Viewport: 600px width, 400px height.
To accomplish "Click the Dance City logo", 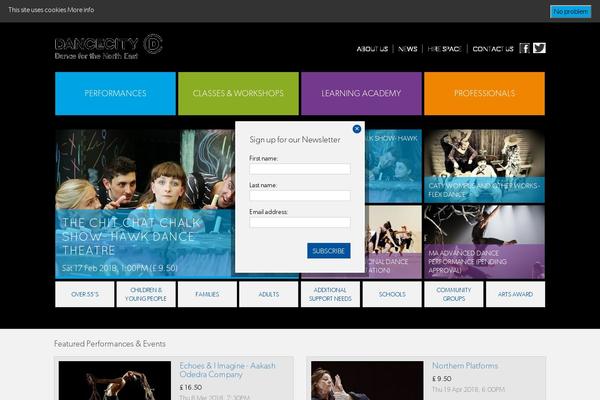I will (108, 47).
